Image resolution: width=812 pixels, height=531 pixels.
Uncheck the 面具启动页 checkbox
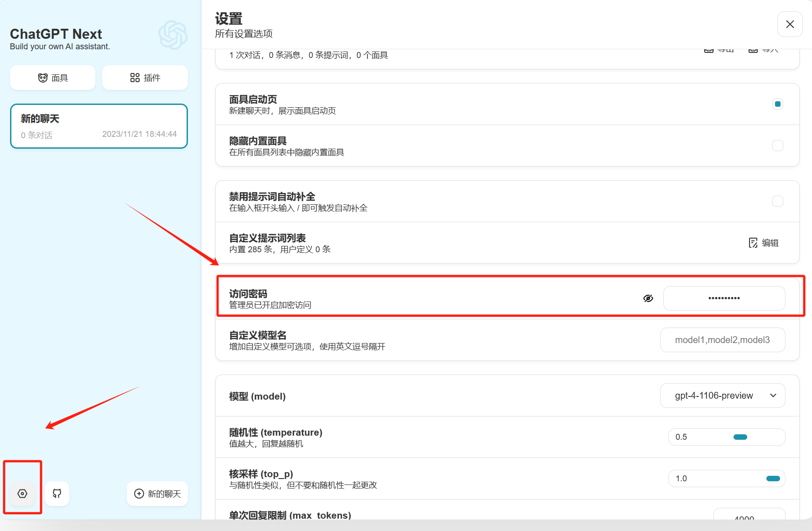[x=777, y=104]
